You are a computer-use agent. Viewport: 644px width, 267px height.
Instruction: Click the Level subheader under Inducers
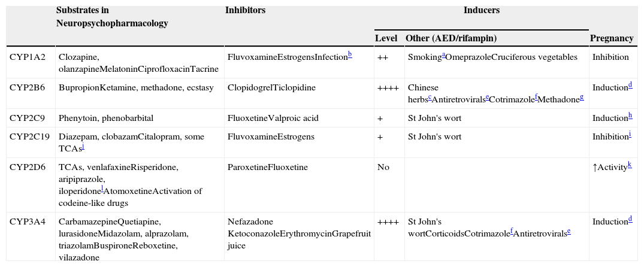click(386, 38)
